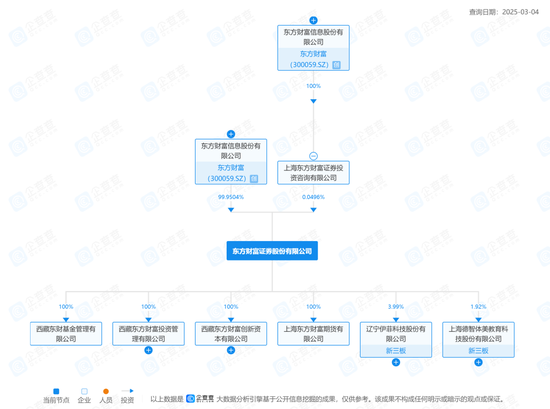
Task: Expand plus icon under 西藏东方财富创新资本有限公司
Action: (x=231, y=350)
